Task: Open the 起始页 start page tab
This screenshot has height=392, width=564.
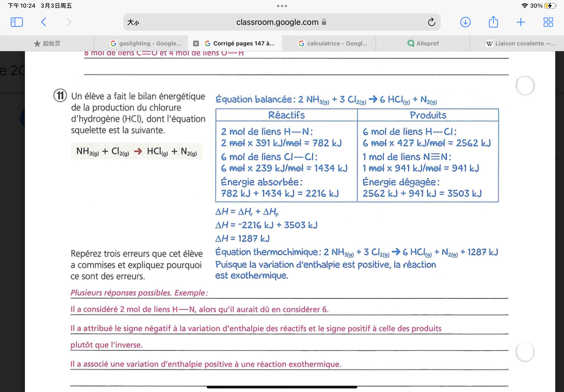Action: 47,44
